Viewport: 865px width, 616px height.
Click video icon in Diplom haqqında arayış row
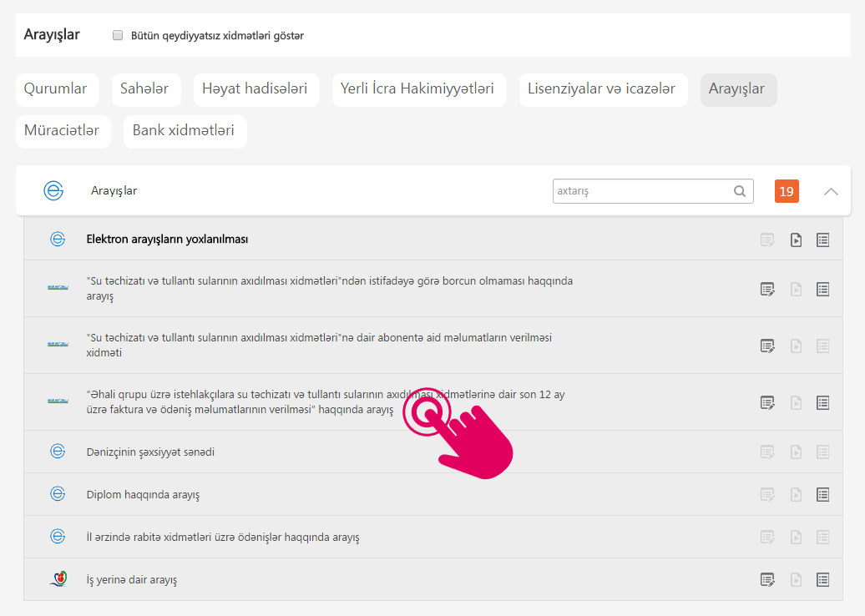(796, 495)
